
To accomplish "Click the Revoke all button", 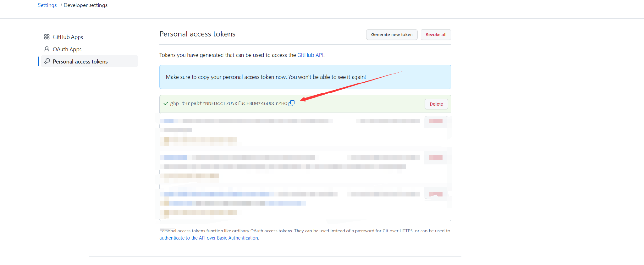I will tap(436, 34).
